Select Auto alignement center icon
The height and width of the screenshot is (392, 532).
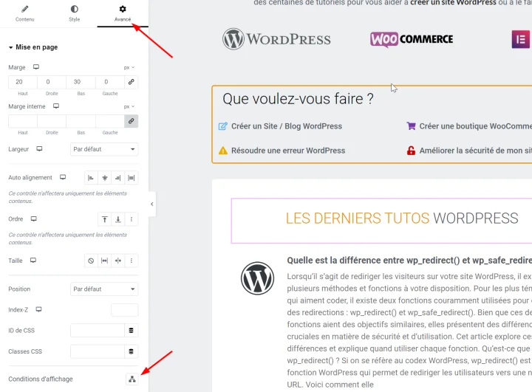(x=104, y=178)
